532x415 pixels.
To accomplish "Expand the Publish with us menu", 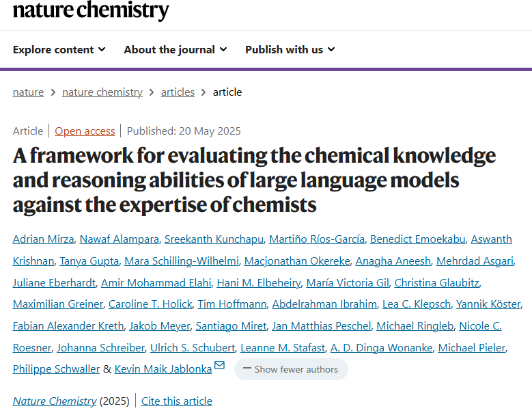I will point(290,50).
